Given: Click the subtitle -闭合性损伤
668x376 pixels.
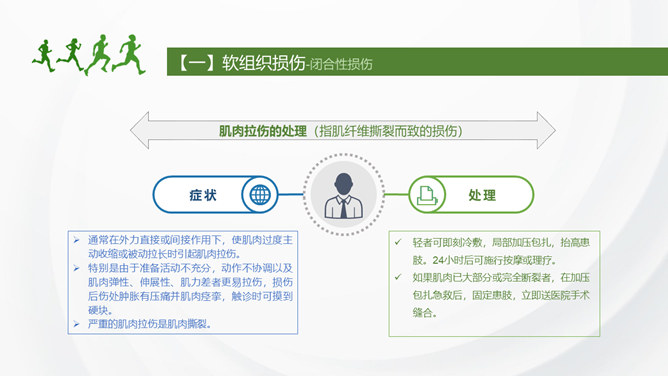Looking at the screenshot, I should click(x=339, y=64).
